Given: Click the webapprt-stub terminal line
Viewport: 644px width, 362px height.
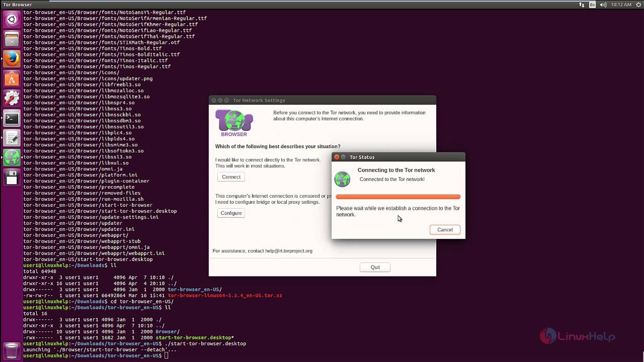Looking at the screenshot, I should (x=82, y=241).
